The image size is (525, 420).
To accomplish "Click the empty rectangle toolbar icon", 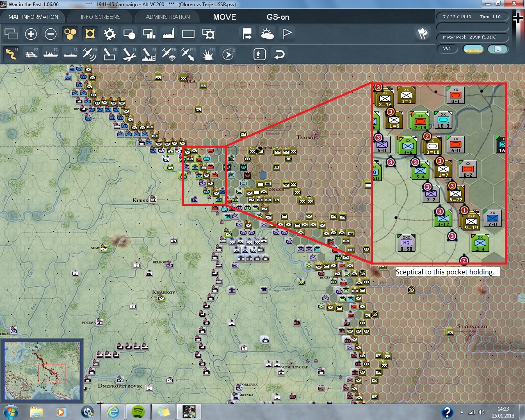I will (188, 34).
